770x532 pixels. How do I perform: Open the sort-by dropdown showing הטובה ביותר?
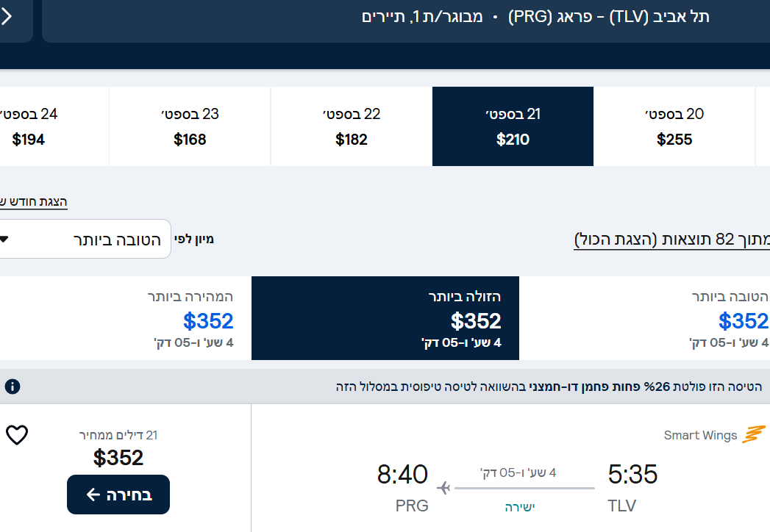coord(85,240)
